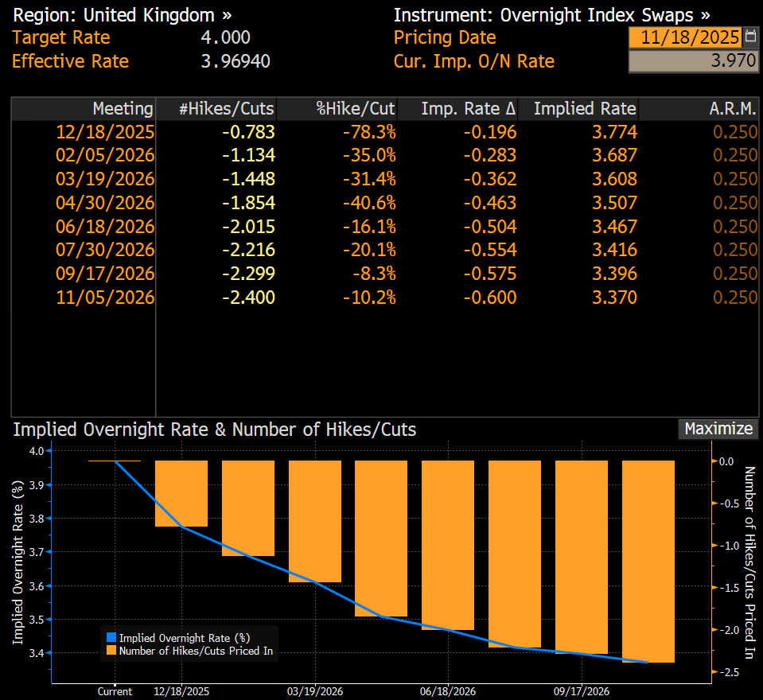Click the A.R.M. value for 02/05/2026

734,156
